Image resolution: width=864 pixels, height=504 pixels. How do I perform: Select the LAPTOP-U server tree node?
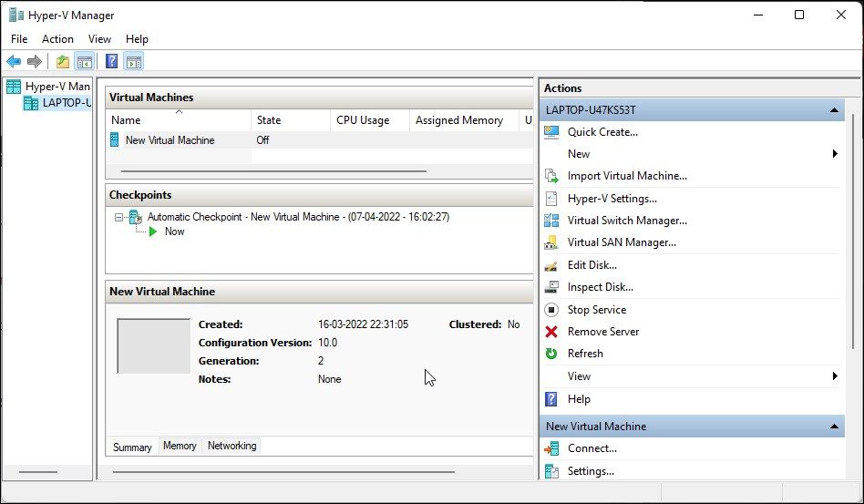click(x=57, y=103)
